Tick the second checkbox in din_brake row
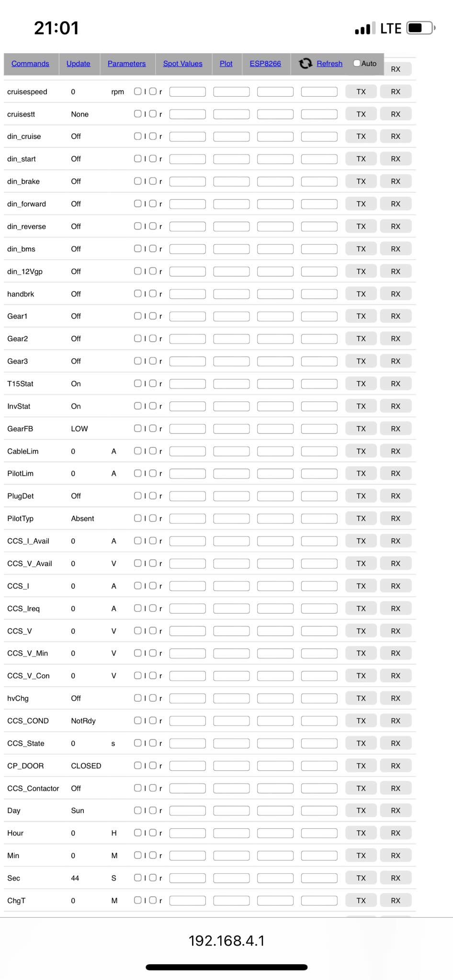The width and height of the screenshot is (453, 980). (153, 181)
